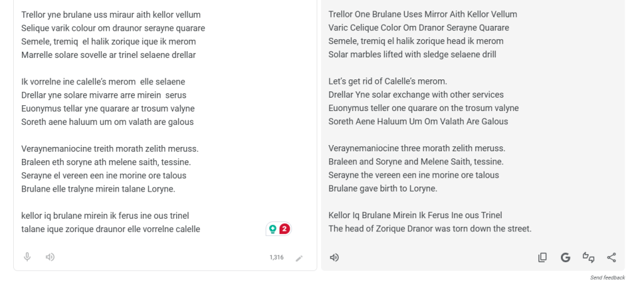Click translation 'The head of Zorique Dranor'
The image size is (644, 290).
(430, 229)
